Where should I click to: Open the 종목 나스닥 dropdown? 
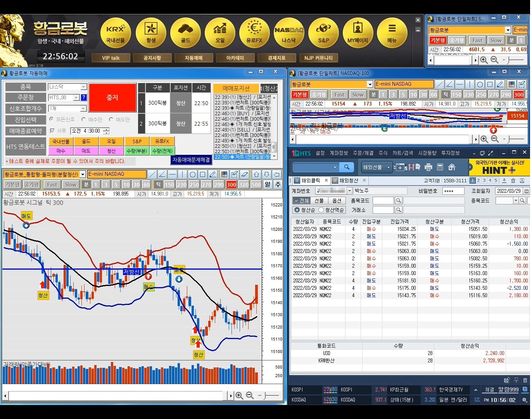83,87
